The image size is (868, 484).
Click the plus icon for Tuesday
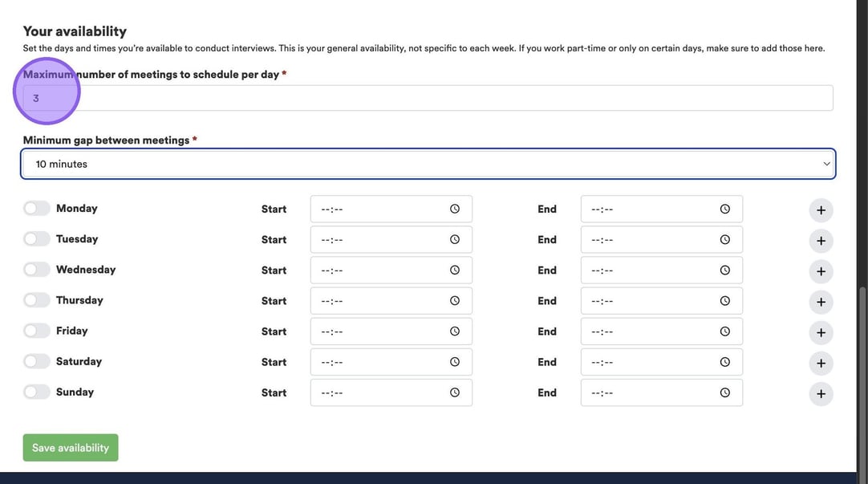pos(821,241)
